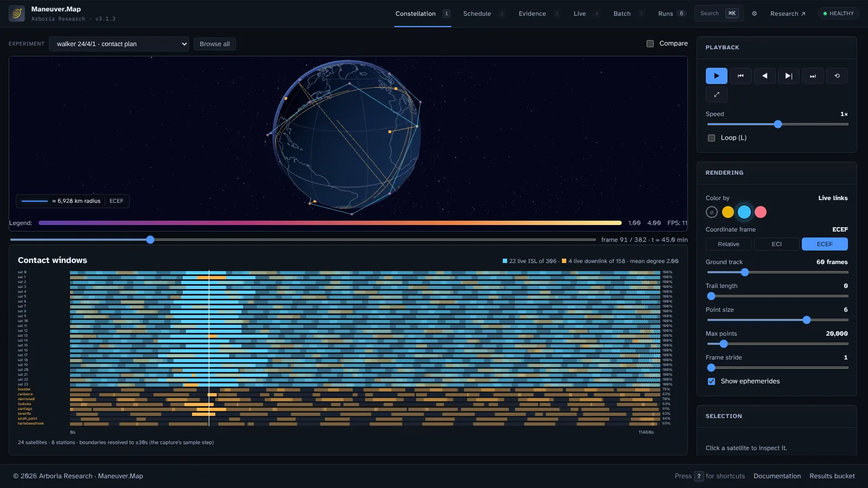Open the Constellation tab
The height and width of the screenshot is (488, 868).
(423, 14)
